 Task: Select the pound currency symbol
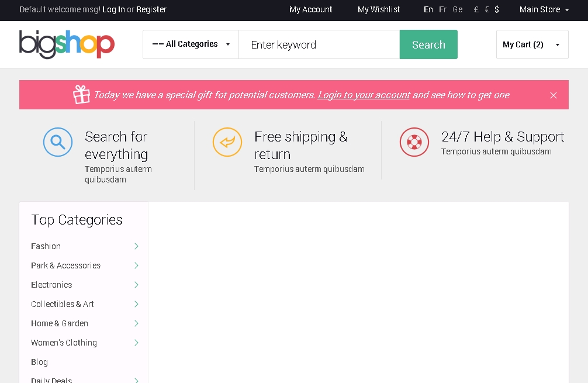coord(476,9)
